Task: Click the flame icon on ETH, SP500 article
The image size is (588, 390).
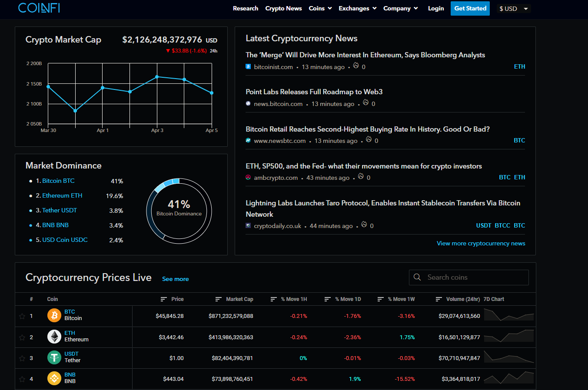Action: point(361,176)
